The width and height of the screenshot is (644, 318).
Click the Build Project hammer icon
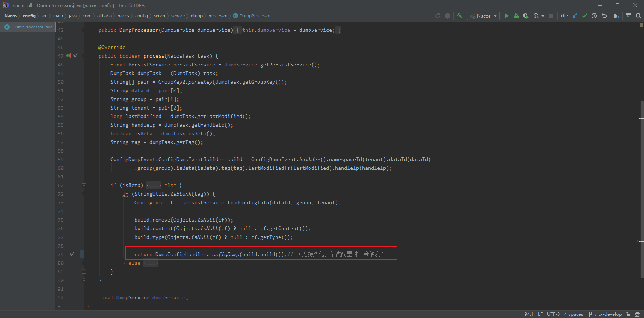tap(459, 16)
